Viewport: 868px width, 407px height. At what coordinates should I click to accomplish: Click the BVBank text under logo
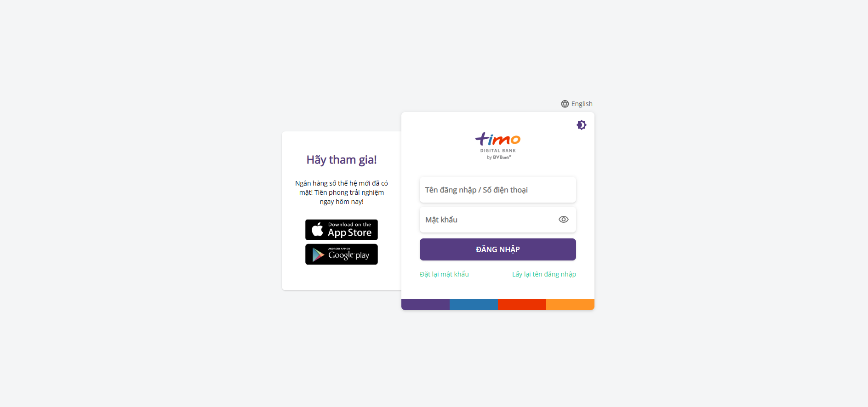tap(502, 157)
